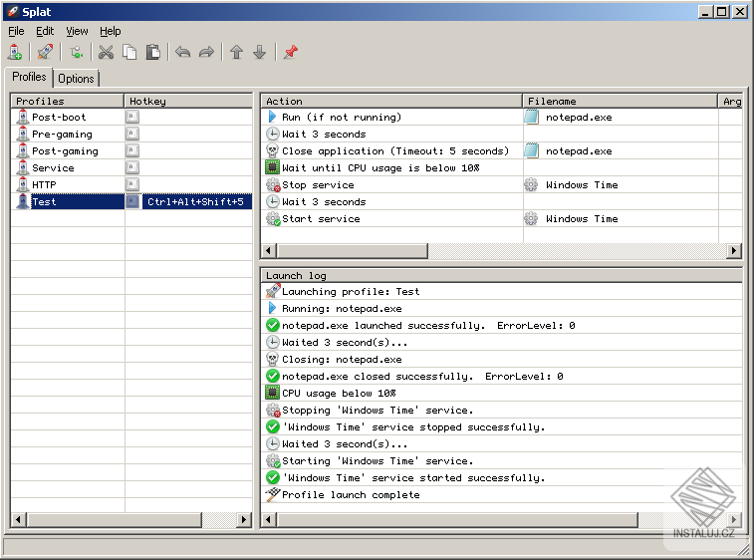Click hotkey icon for Service profile

pos(132,167)
